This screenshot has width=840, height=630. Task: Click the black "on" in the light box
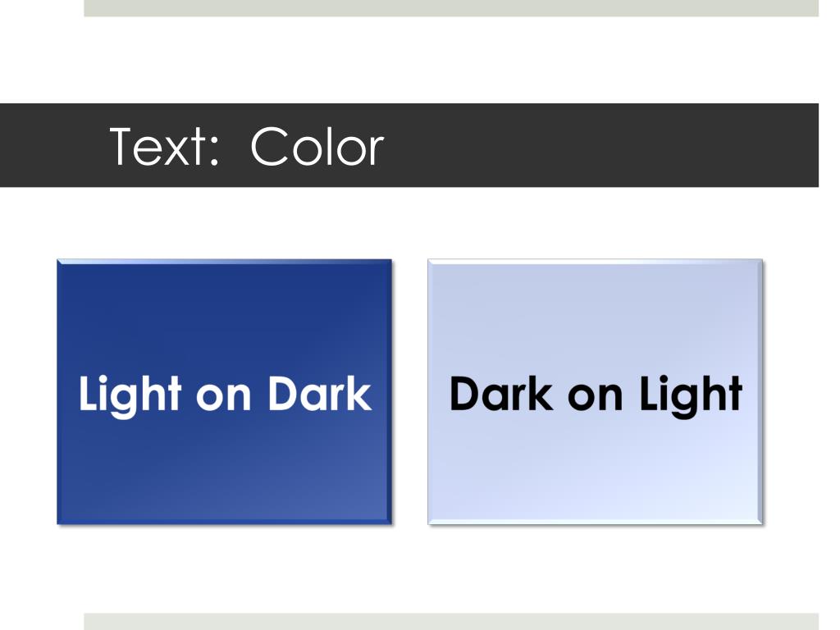point(596,398)
